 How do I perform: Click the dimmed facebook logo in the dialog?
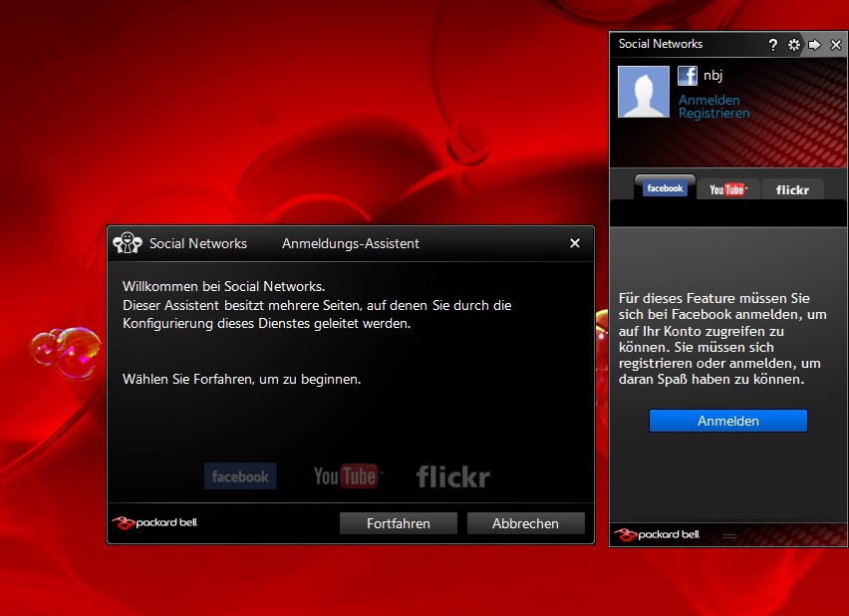(240, 476)
